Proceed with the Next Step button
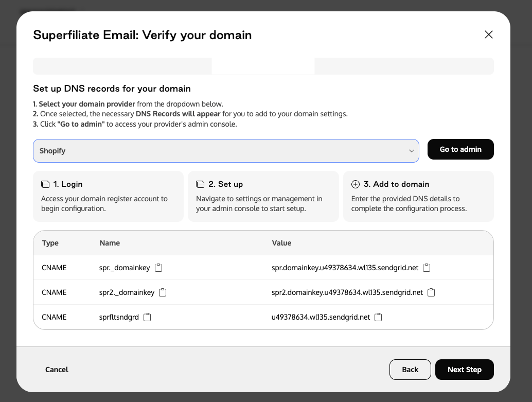Screen dimensions: 532x402 (x=464, y=370)
